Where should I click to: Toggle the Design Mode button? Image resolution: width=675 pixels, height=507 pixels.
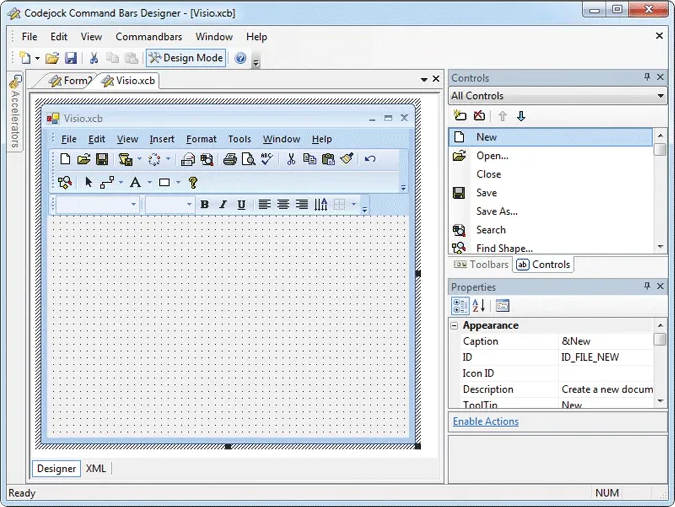(x=186, y=58)
